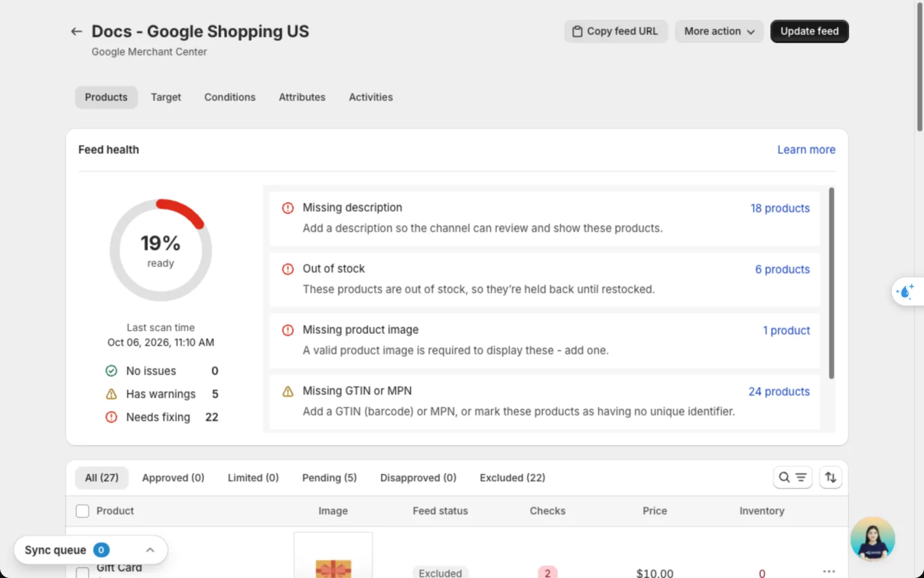Click the Sync queue count badge
The image size is (924, 578).
[x=101, y=550]
